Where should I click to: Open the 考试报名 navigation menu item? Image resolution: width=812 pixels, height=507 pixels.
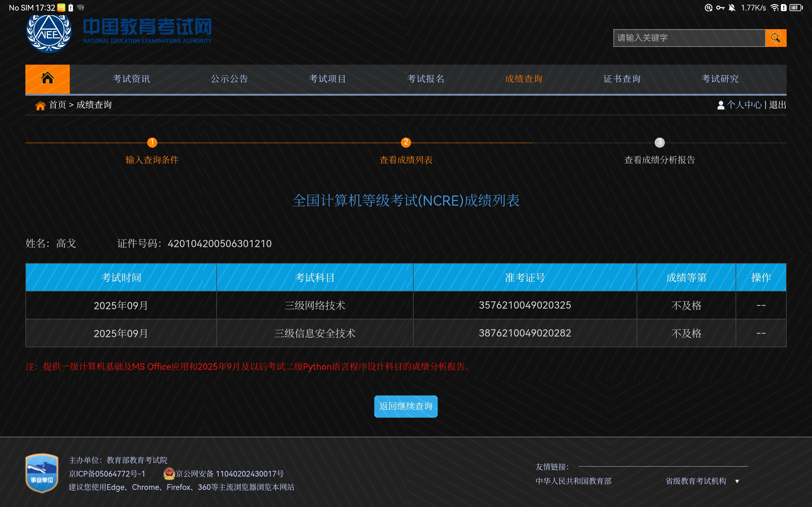(425, 79)
